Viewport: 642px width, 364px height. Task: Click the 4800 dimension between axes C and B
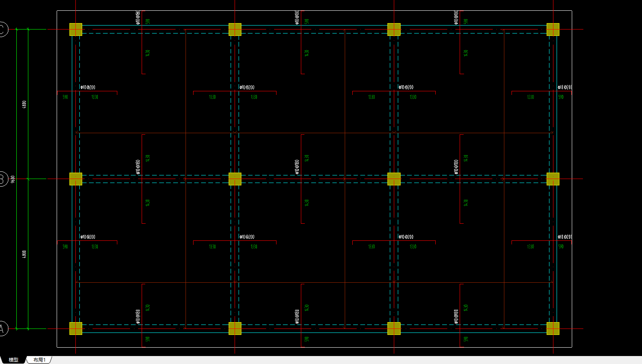[24, 104]
